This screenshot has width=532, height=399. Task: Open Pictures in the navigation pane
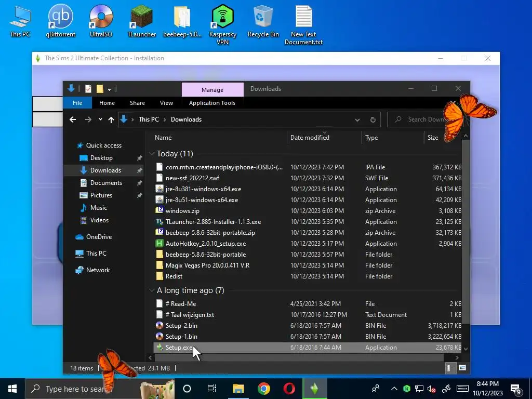[101, 195]
